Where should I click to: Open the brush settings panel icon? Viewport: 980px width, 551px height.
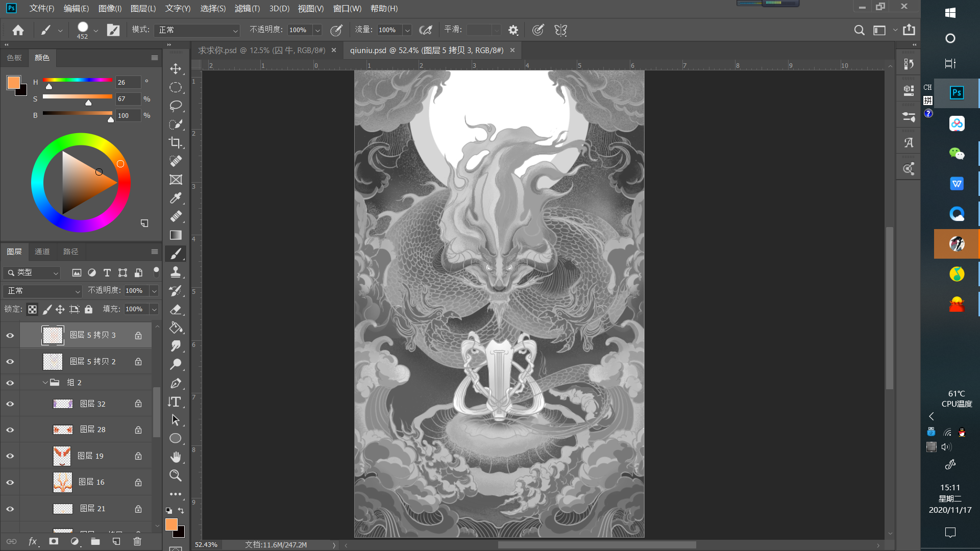[113, 30]
